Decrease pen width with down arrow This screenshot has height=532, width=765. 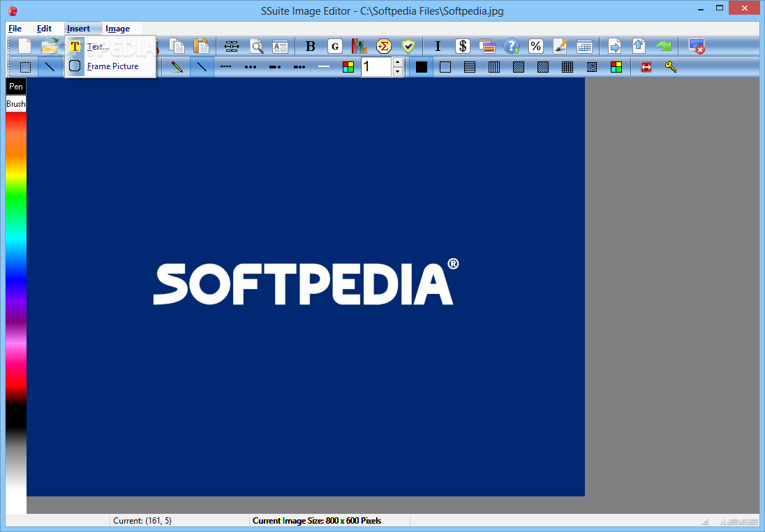click(398, 72)
